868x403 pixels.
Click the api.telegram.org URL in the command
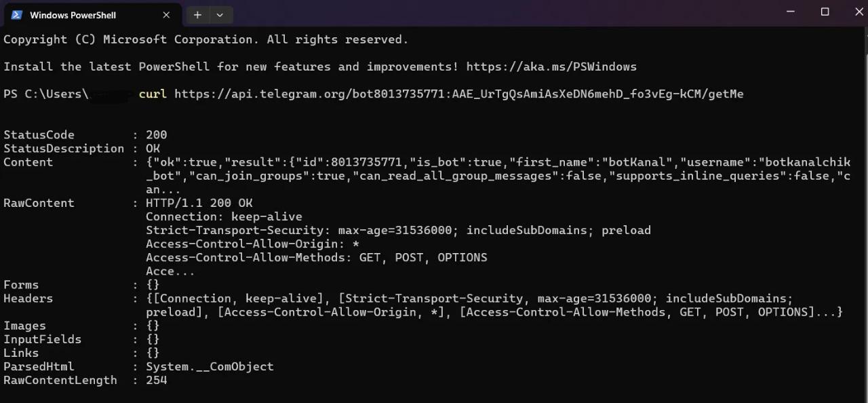459,94
